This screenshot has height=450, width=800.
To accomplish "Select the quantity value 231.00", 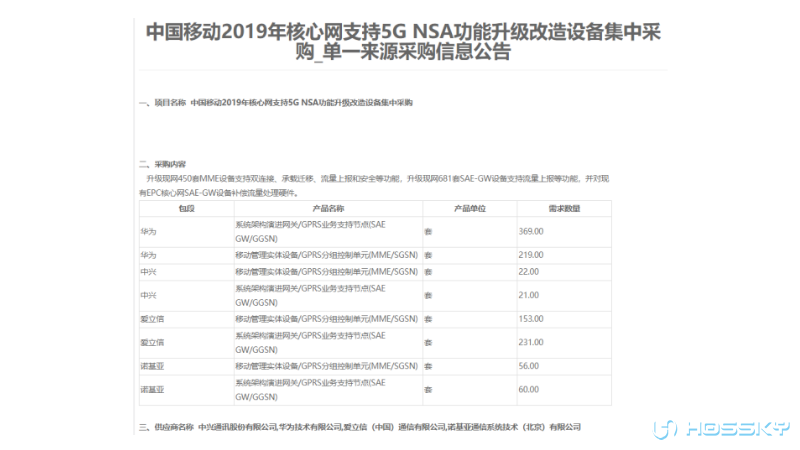I will [531, 342].
